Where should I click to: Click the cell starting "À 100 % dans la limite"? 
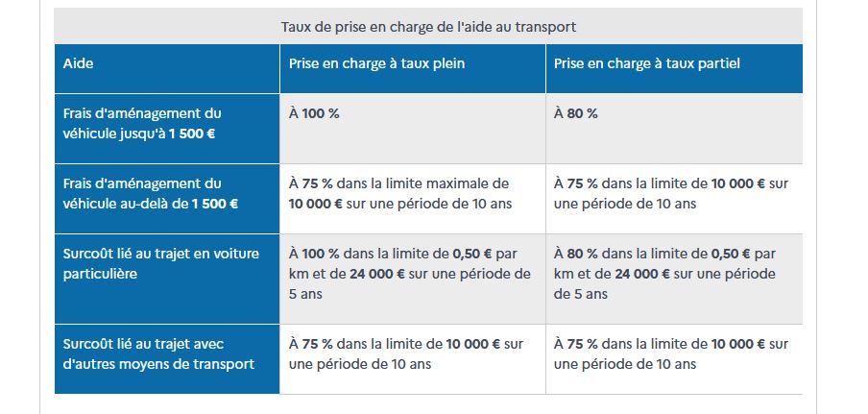point(410,273)
